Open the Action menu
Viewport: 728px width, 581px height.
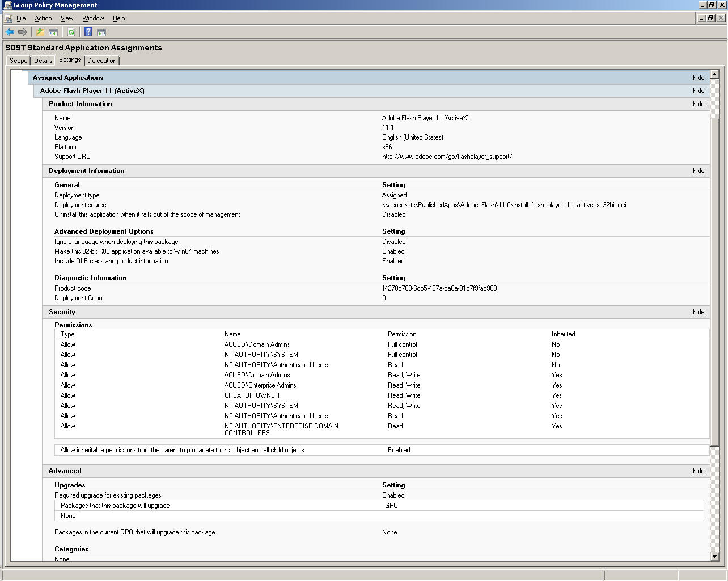43,18
